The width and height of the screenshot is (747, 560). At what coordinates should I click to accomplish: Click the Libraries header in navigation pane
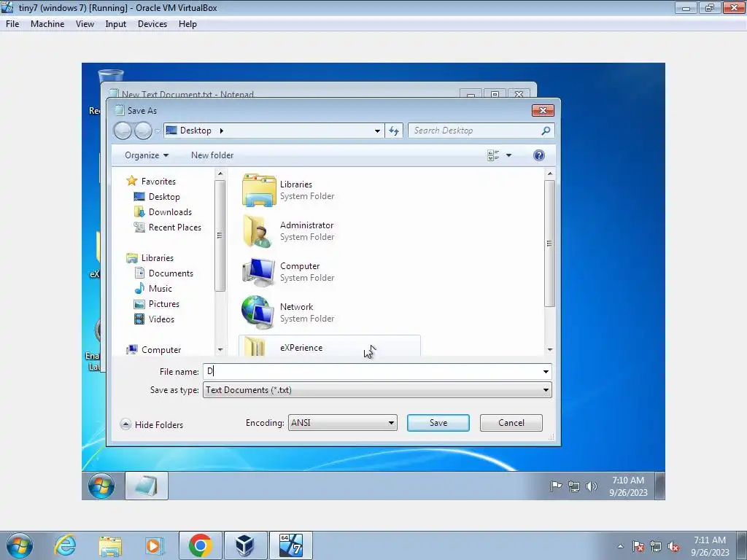[x=158, y=258]
